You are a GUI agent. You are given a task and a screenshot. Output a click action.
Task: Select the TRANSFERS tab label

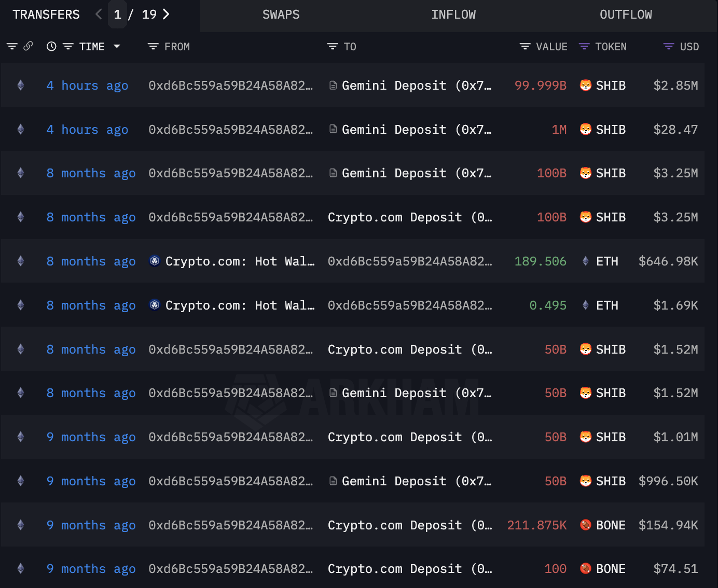46,15
